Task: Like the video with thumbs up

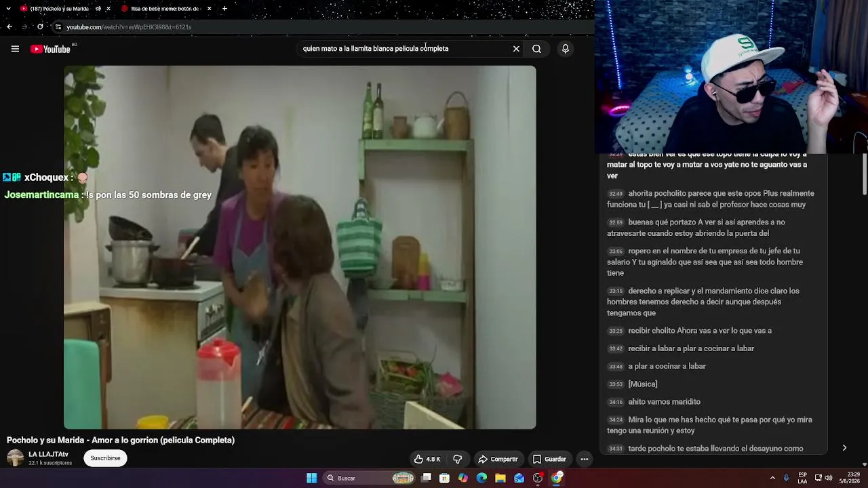Action: click(x=427, y=459)
